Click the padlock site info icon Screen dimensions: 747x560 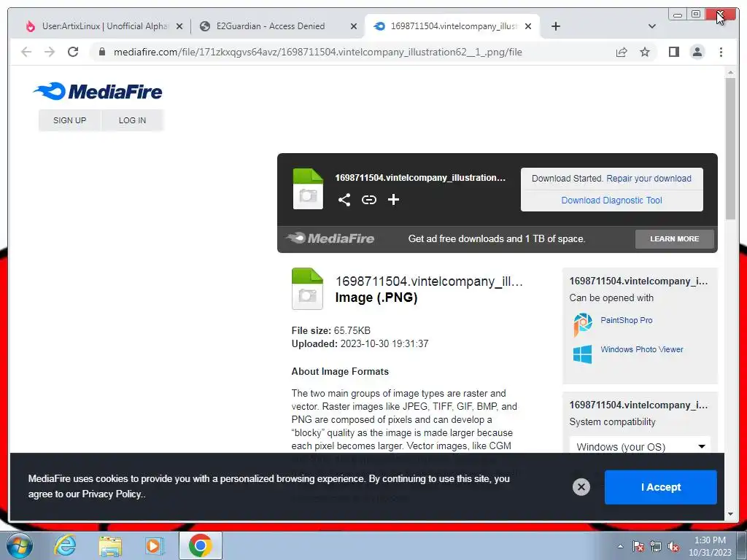click(101, 52)
